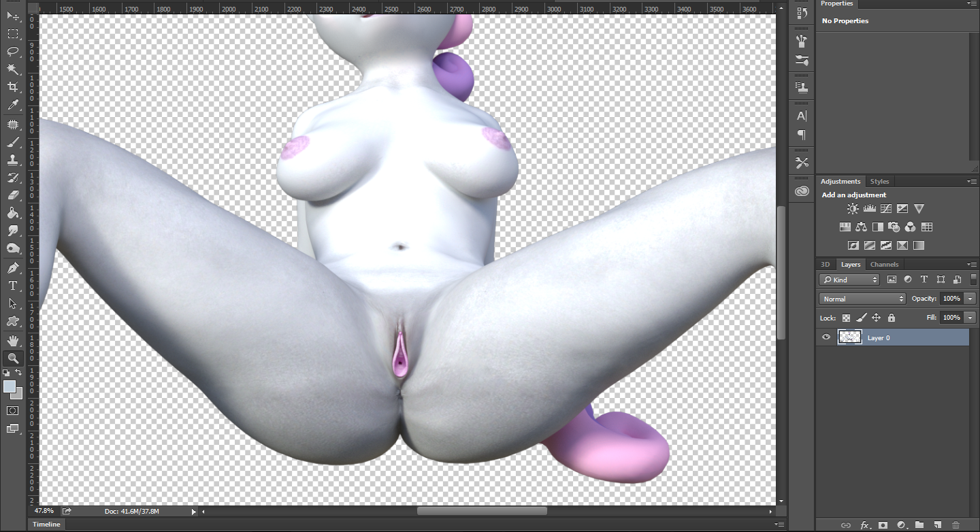This screenshot has width=980, height=532.
Task: Open the Fill slider dropdown arrow
Action: pyautogui.click(x=970, y=318)
